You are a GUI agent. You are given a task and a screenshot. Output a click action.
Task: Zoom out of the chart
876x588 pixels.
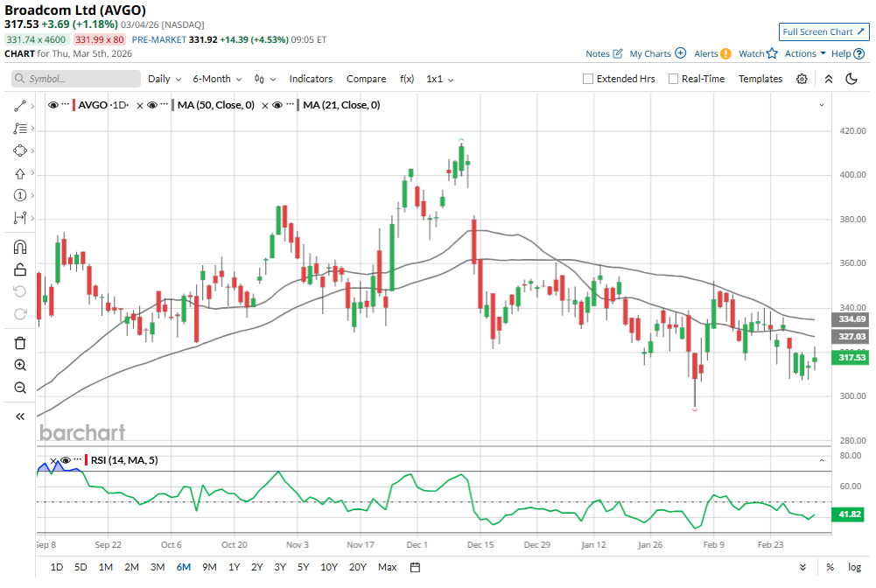click(20, 388)
